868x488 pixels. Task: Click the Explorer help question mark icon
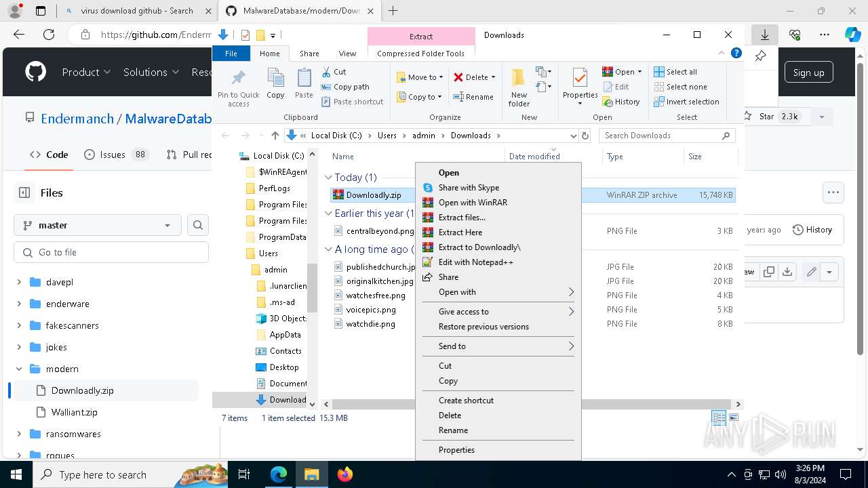[x=736, y=53]
